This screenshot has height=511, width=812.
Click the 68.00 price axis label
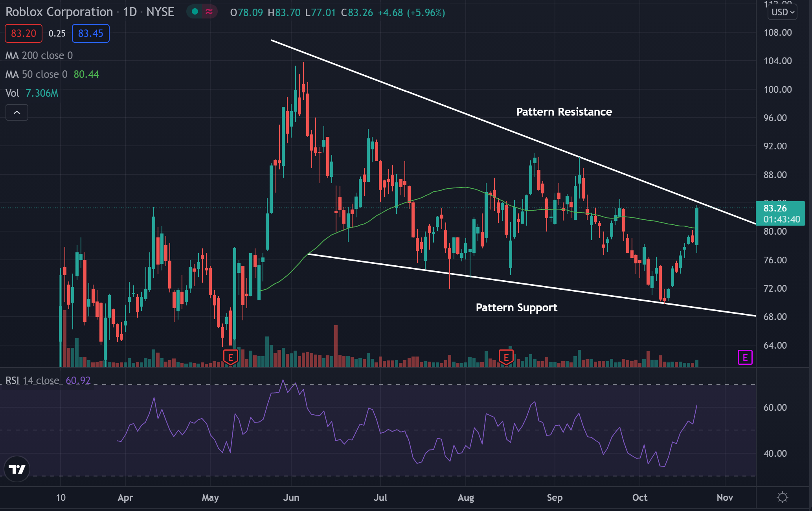click(775, 316)
